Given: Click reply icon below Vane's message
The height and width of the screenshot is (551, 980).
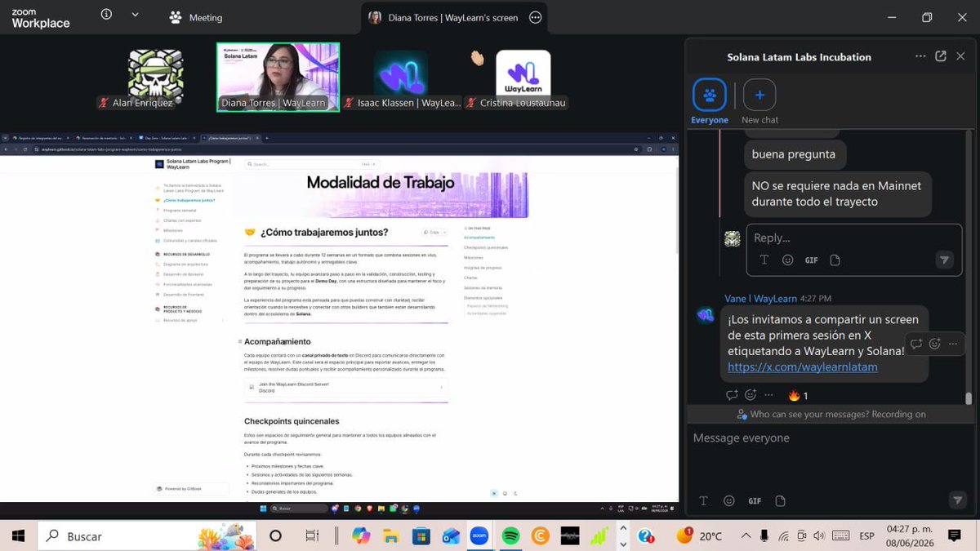Looking at the screenshot, I should (x=732, y=395).
